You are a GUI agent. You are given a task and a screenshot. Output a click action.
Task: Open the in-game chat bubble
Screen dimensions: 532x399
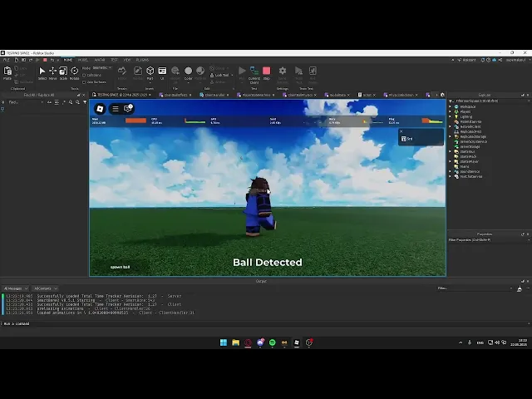(128, 108)
